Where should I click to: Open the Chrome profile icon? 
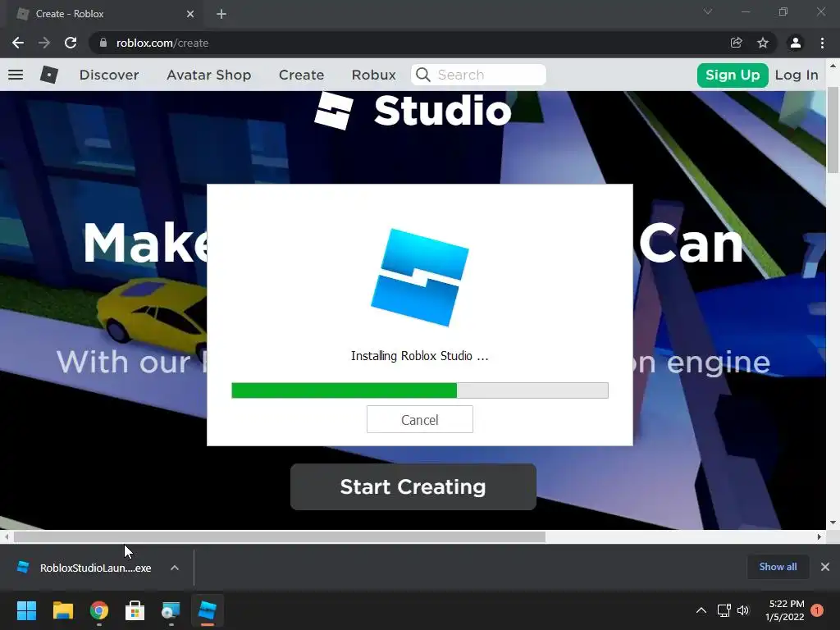[x=796, y=43]
